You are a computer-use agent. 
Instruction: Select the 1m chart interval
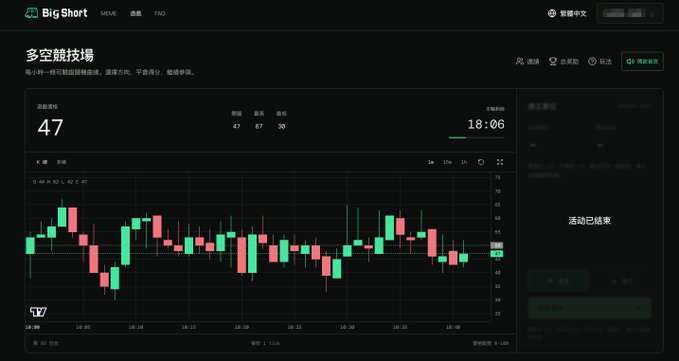pos(430,162)
